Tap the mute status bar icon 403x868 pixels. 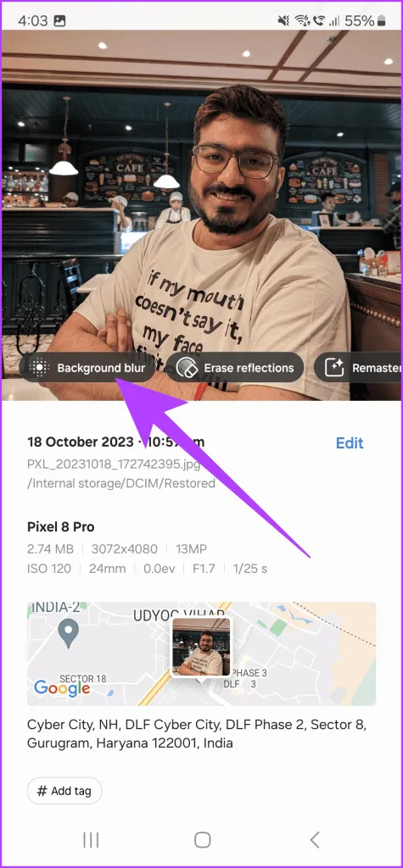(283, 21)
